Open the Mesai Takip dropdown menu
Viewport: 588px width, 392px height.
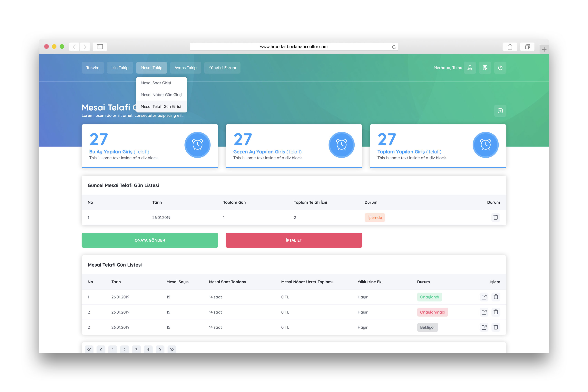[x=152, y=68]
